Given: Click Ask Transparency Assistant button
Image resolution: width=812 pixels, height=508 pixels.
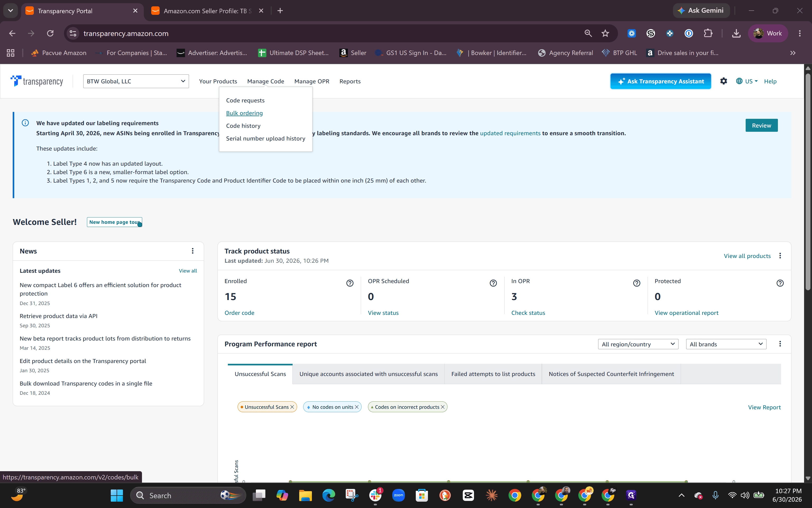Looking at the screenshot, I should [660, 81].
